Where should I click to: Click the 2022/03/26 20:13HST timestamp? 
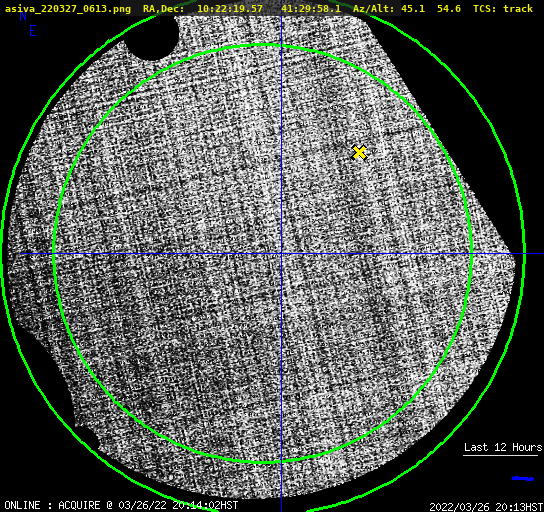pos(486,507)
